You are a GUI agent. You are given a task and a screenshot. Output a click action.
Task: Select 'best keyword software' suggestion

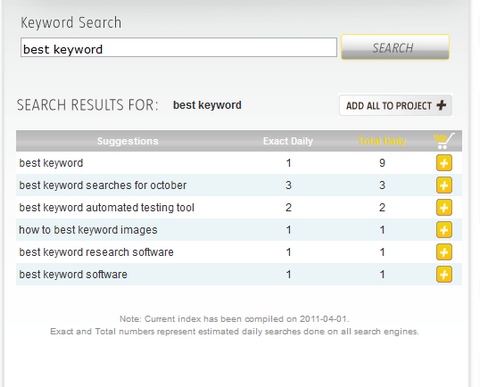point(73,275)
